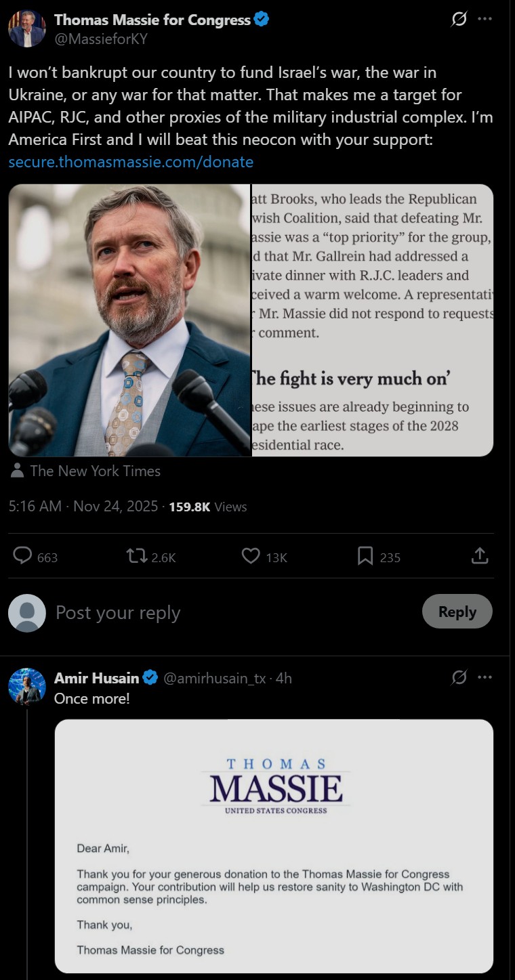The width and height of the screenshot is (515, 980).
Task: Click the reply comment icon showing 663
Action: [x=24, y=557]
